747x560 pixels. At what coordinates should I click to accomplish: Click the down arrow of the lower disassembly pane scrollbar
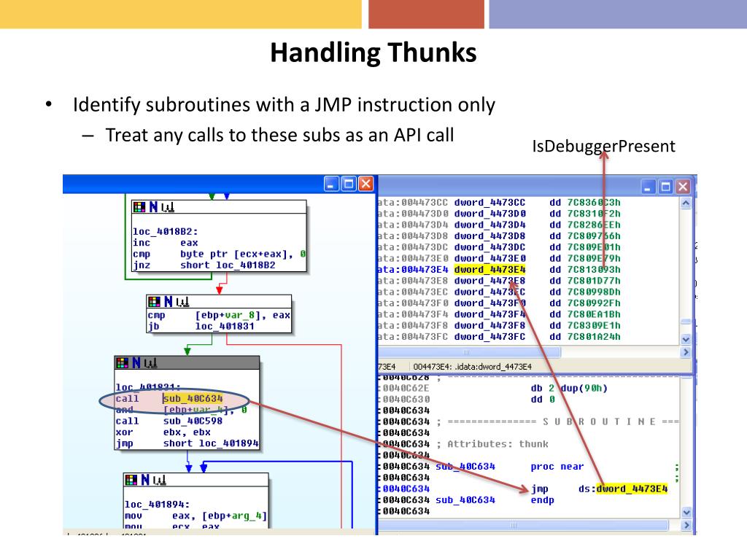(x=686, y=513)
